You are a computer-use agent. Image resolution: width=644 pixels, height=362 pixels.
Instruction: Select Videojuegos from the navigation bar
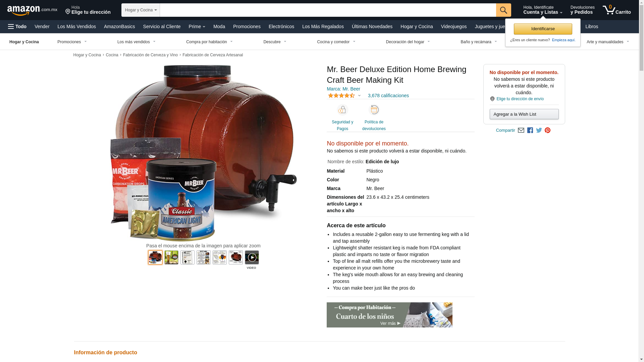(454, 26)
